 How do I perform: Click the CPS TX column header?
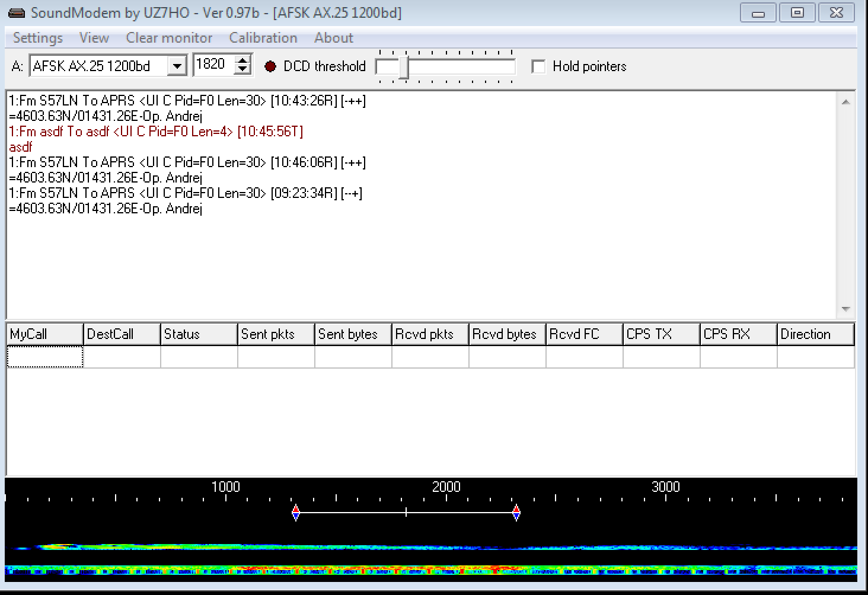(x=662, y=334)
